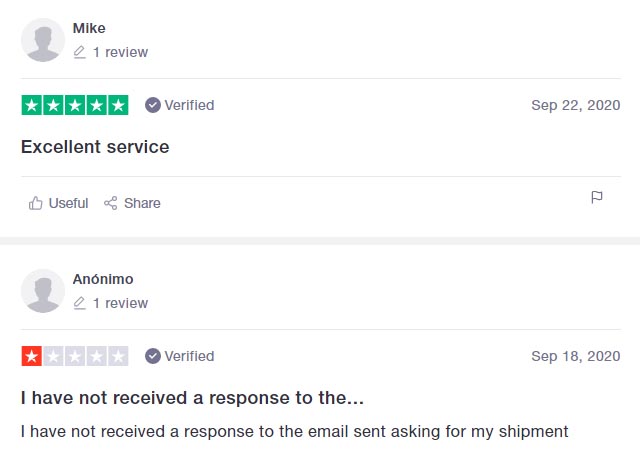Click Anónimo's profile avatar icon

tap(43, 291)
